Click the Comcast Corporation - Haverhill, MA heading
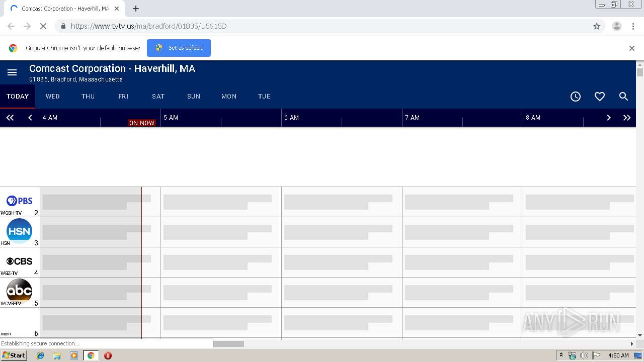This screenshot has width=644, height=362. (112, 68)
